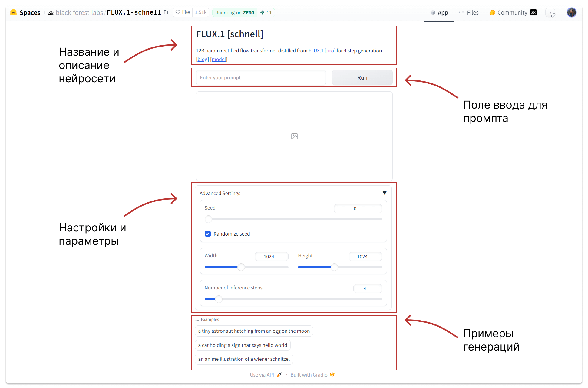Open the [blog] link
This screenshot has height=388, width=588.
[202, 59]
